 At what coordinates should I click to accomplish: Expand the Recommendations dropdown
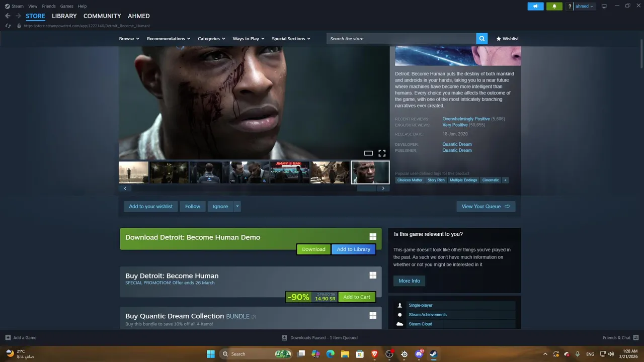[x=169, y=39]
